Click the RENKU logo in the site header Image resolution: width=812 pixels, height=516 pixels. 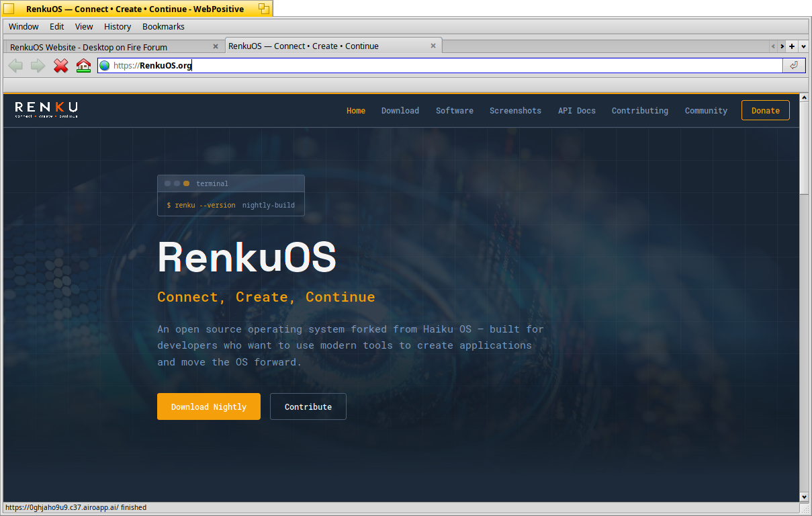46,110
